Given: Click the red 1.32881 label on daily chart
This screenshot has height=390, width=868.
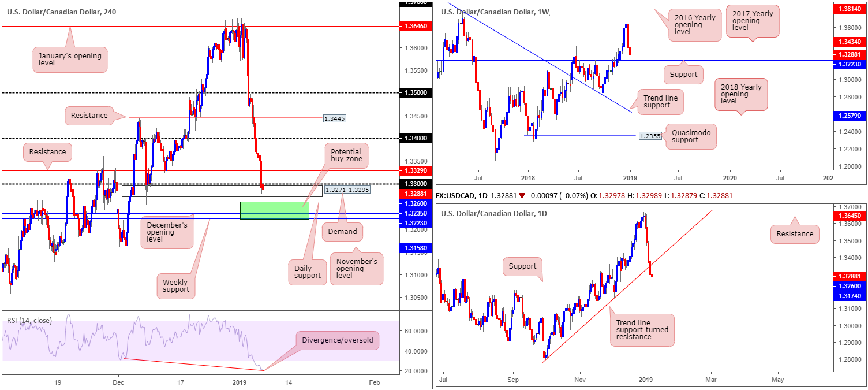Looking at the screenshot, I should click(850, 276).
